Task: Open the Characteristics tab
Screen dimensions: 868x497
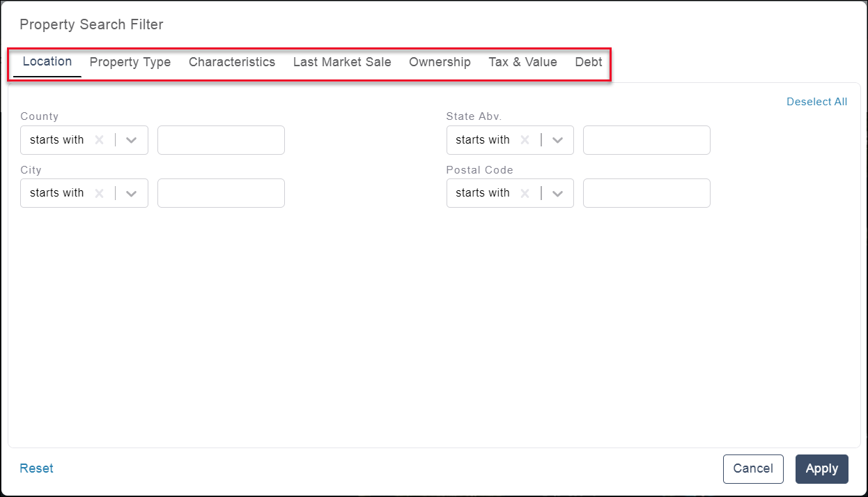Action: [x=232, y=62]
